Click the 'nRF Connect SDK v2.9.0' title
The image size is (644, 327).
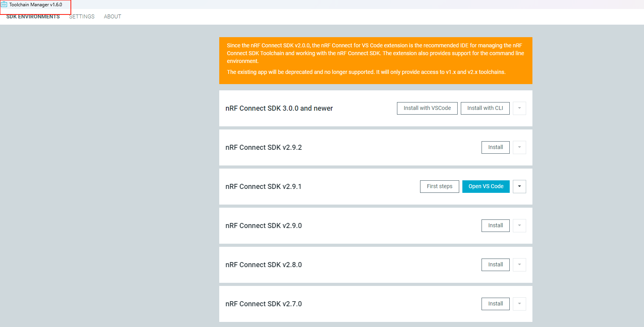click(263, 226)
